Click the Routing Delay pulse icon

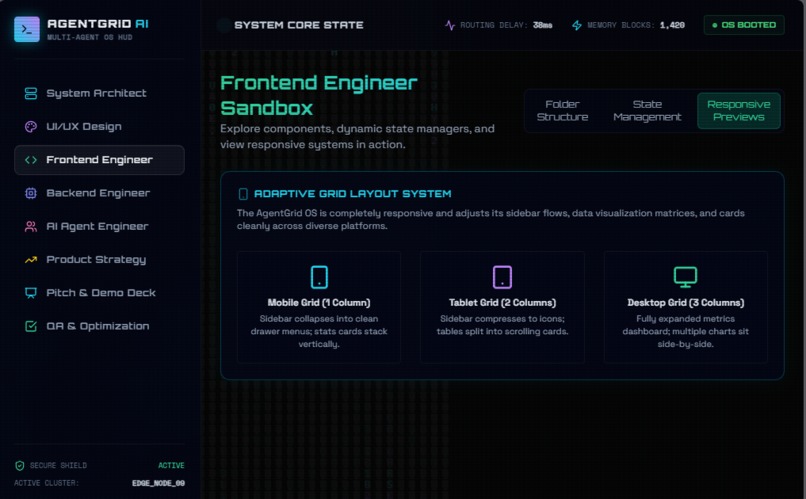pos(450,25)
